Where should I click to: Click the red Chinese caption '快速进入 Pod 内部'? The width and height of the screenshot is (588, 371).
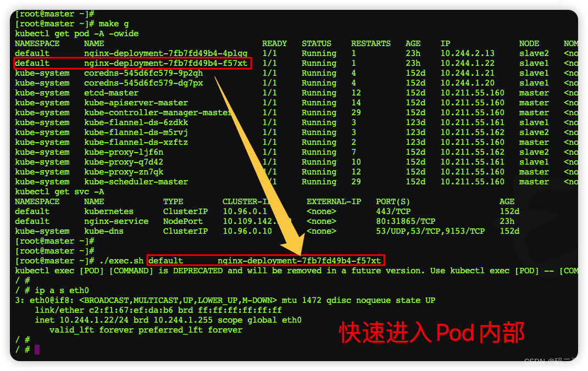431,333
